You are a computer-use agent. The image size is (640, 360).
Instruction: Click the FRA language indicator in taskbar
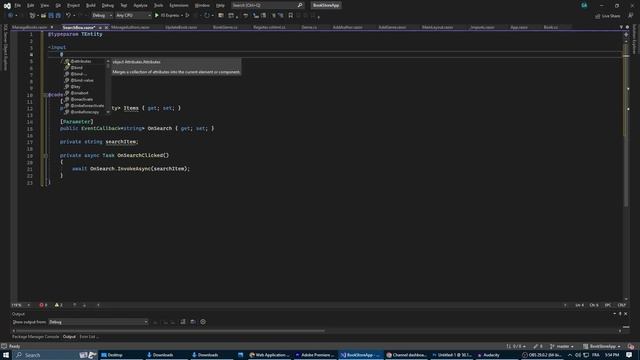point(596,355)
